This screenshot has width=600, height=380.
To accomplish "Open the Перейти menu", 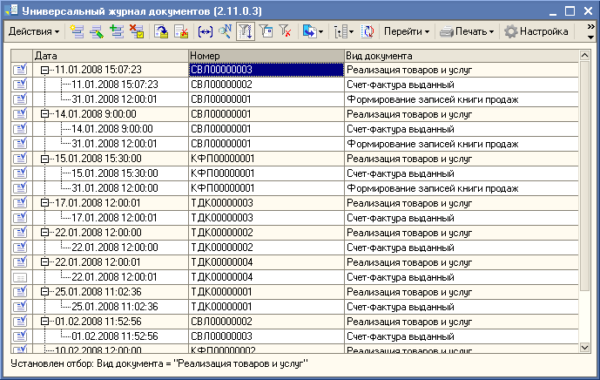I will click(x=406, y=32).
